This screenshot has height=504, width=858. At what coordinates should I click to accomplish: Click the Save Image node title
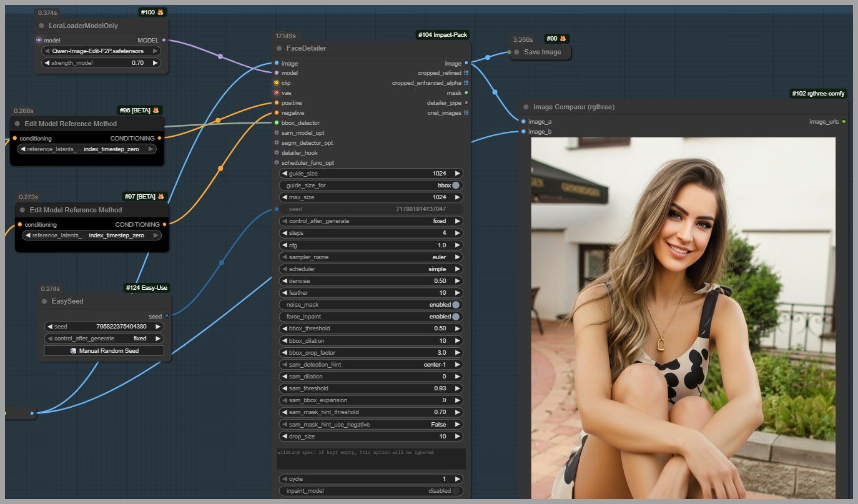(542, 52)
